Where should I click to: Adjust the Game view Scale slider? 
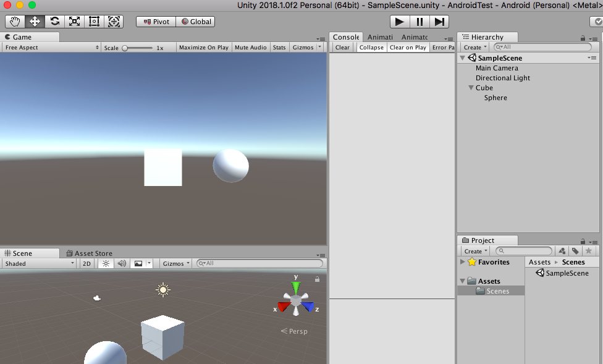pos(138,48)
